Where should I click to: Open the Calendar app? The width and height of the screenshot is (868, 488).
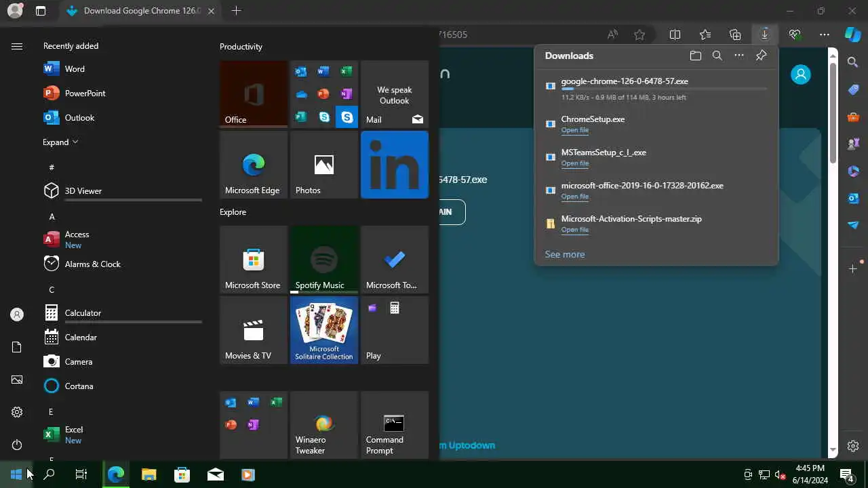tap(122, 337)
